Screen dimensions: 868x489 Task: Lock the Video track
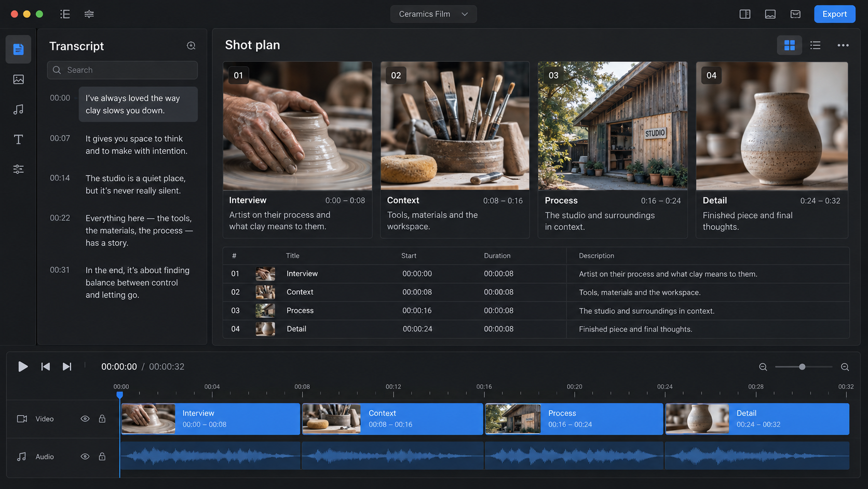(x=102, y=419)
